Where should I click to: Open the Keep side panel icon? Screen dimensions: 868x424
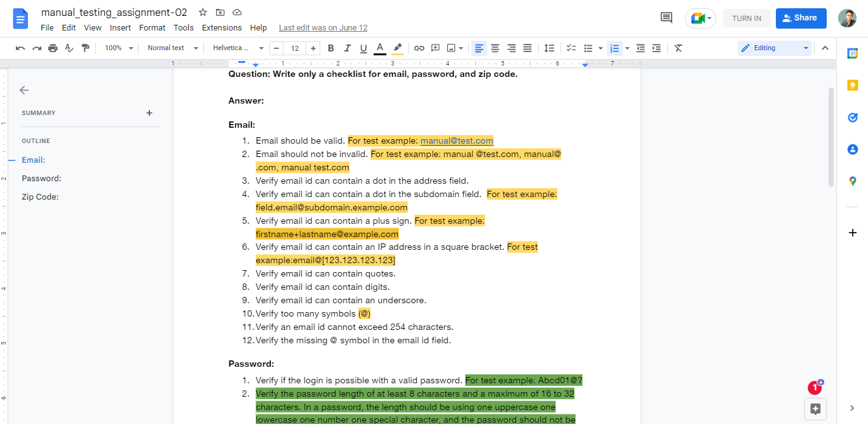(853, 85)
